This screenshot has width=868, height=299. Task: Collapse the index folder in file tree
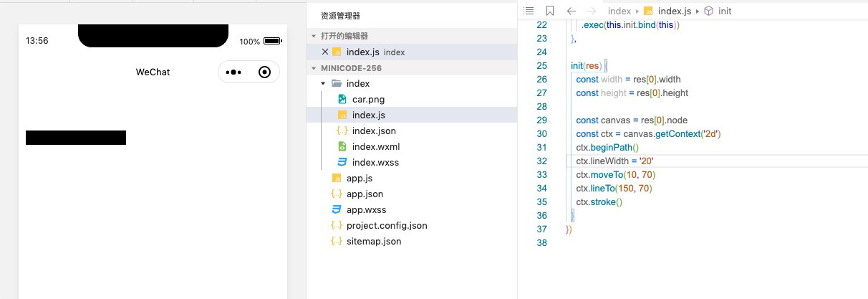pos(323,84)
